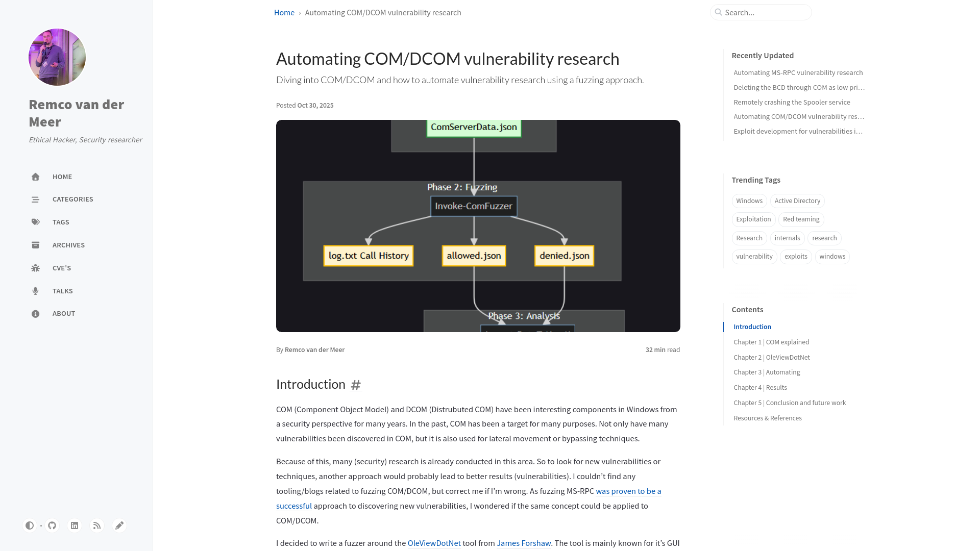Select the Windows trending tag

click(x=749, y=201)
